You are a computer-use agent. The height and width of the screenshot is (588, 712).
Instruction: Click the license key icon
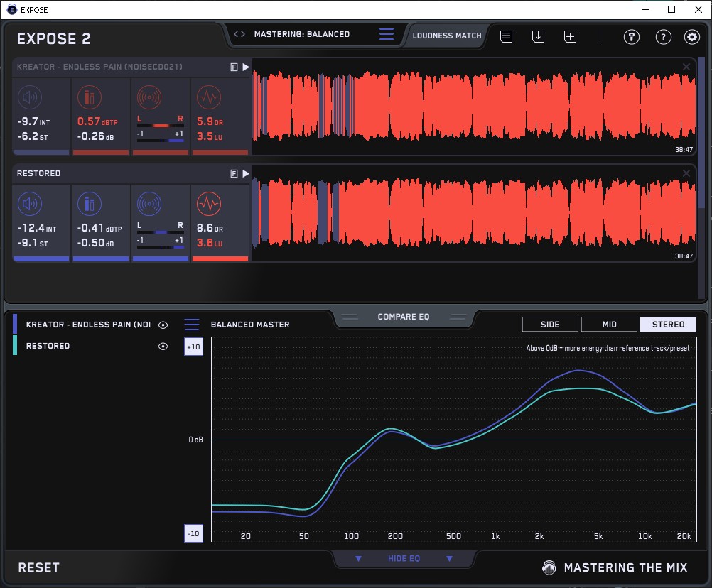pyautogui.click(x=631, y=37)
